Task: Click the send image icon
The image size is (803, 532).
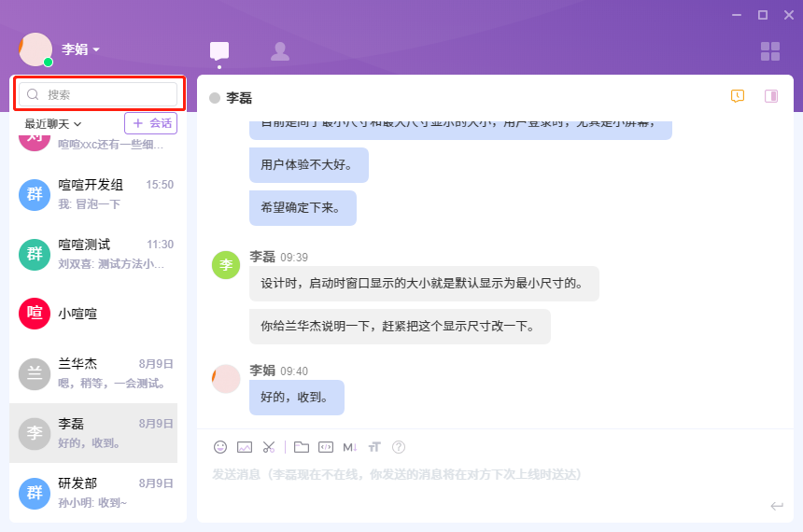Action: point(245,447)
